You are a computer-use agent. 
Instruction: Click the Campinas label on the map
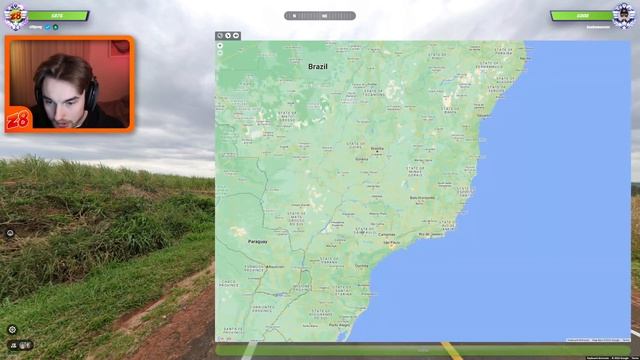pos(387,235)
